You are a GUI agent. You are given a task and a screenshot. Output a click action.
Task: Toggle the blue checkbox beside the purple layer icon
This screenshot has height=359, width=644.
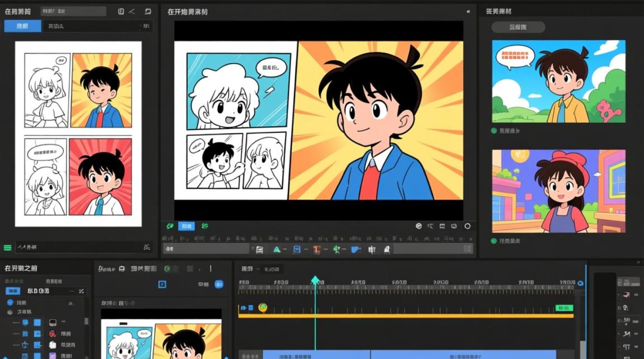pos(37,356)
